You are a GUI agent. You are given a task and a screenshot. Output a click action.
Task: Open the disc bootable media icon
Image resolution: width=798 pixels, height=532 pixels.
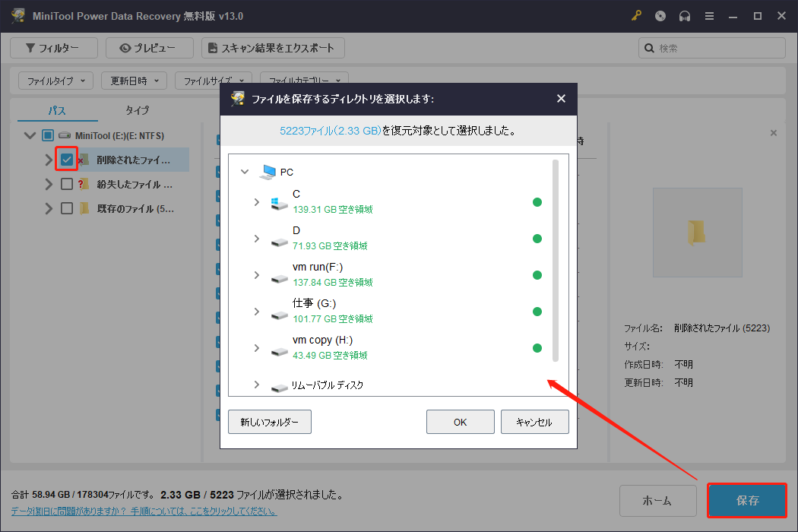660,16
